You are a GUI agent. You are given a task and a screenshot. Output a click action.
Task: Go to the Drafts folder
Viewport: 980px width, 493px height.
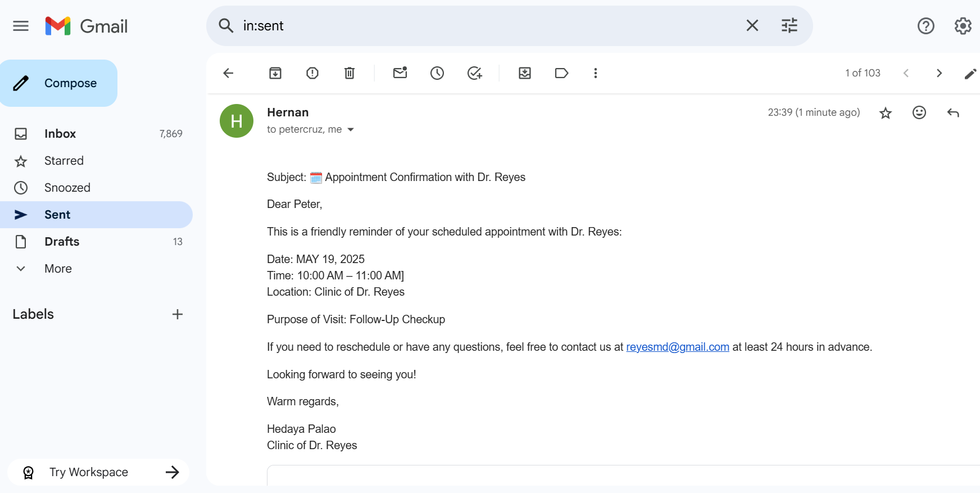coord(62,242)
